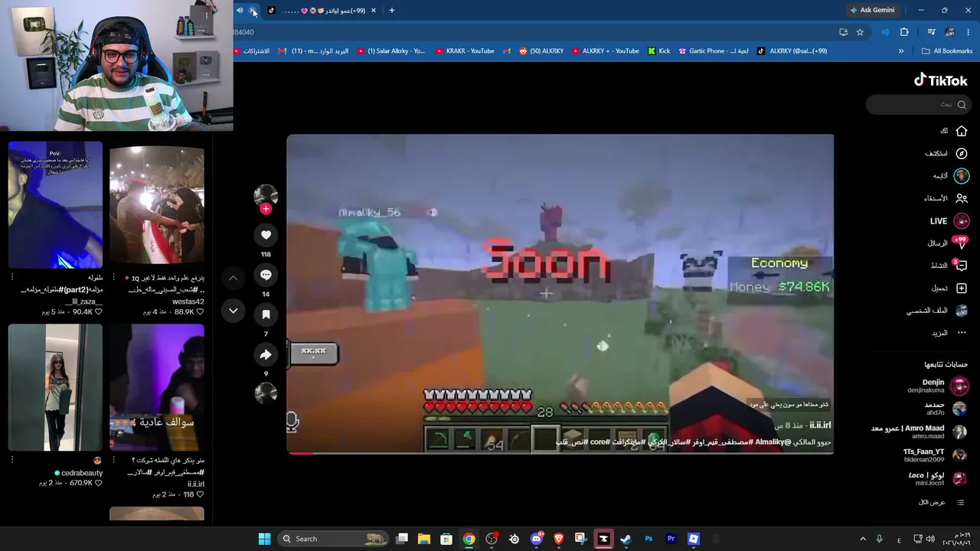
Task: Open the KRAKR - YouTube bookmark
Action: (x=465, y=51)
